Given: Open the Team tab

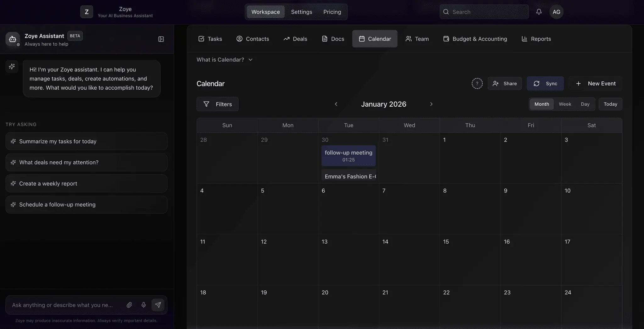Looking at the screenshot, I should (417, 39).
